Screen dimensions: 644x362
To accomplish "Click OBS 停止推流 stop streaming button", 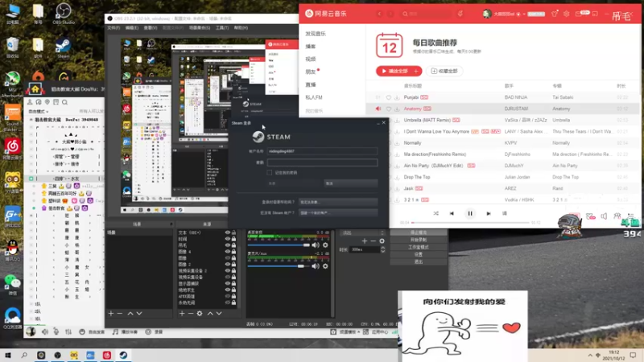I will [x=419, y=232].
